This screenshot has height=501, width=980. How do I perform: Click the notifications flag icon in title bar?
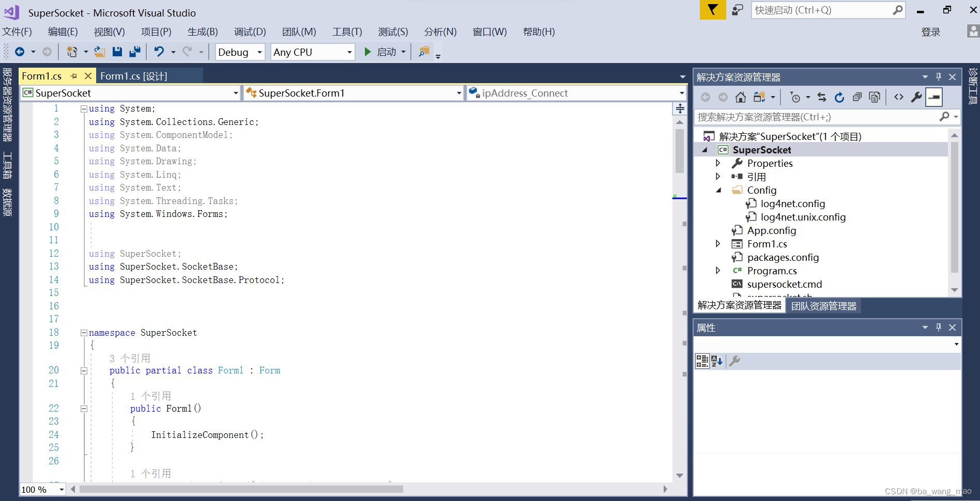[712, 10]
